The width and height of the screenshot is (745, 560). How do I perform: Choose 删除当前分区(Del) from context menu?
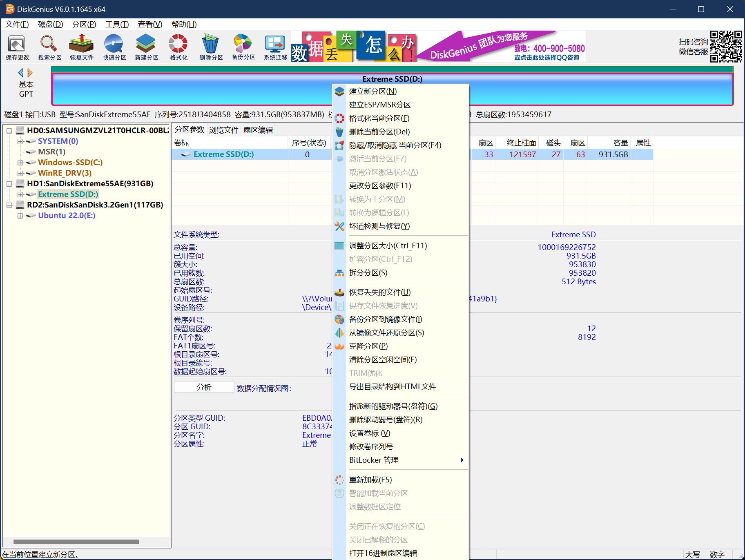401,132
